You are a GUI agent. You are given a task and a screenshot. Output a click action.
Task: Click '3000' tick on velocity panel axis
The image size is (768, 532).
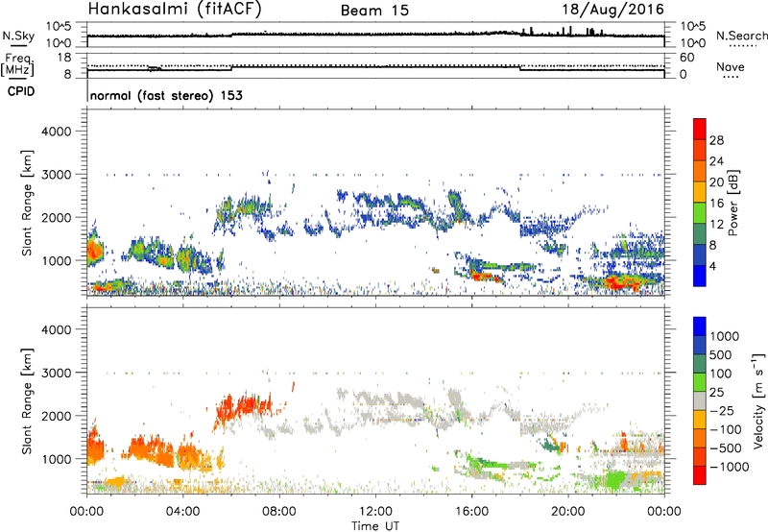[x=56, y=373]
